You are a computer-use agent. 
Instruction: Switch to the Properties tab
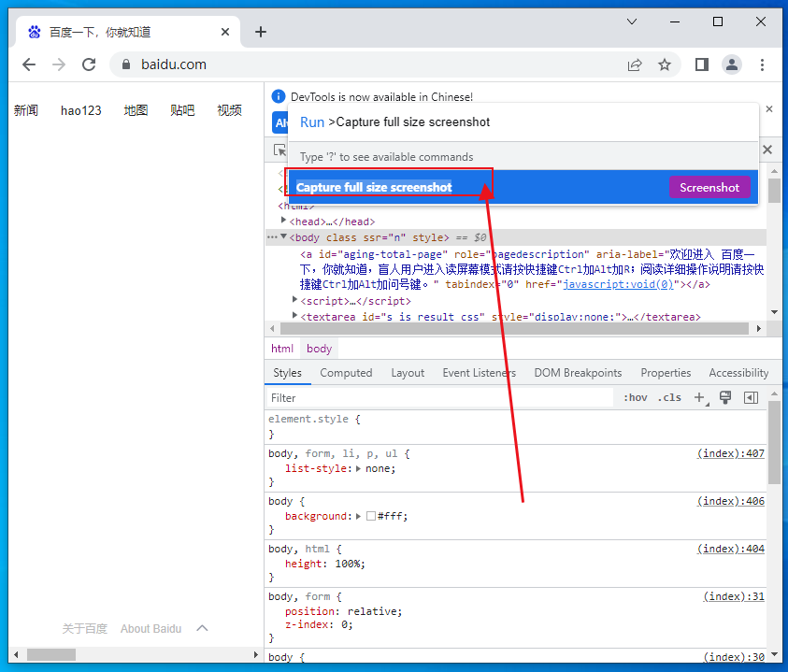666,373
